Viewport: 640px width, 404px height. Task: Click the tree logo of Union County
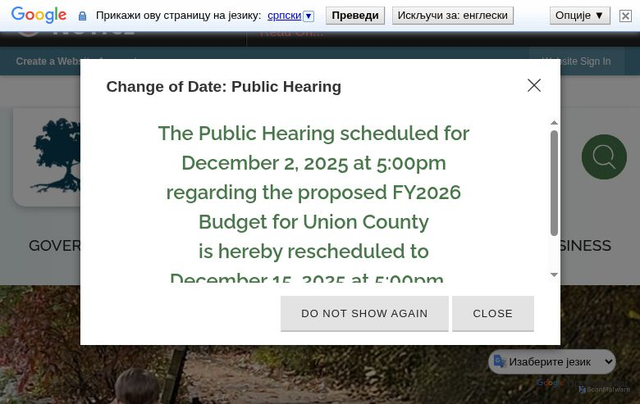pyautogui.click(x=56, y=155)
